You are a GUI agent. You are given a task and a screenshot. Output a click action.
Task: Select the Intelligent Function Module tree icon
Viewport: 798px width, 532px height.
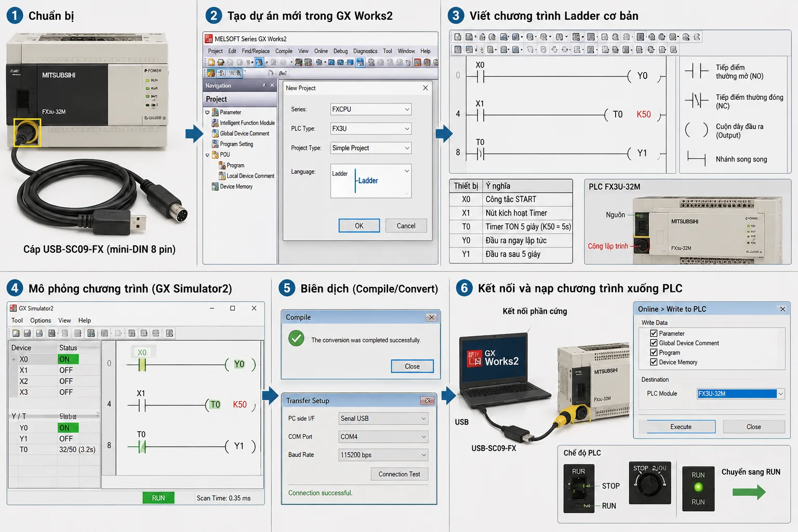tap(215, 123)
